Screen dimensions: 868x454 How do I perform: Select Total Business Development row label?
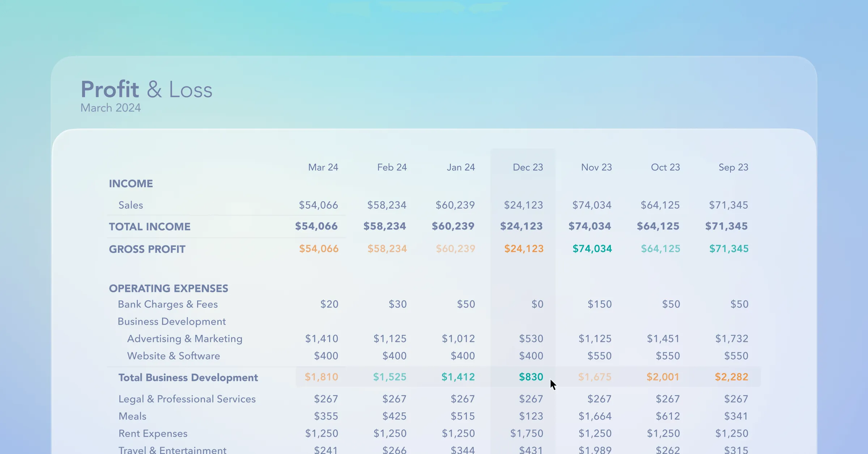point(188,378)
